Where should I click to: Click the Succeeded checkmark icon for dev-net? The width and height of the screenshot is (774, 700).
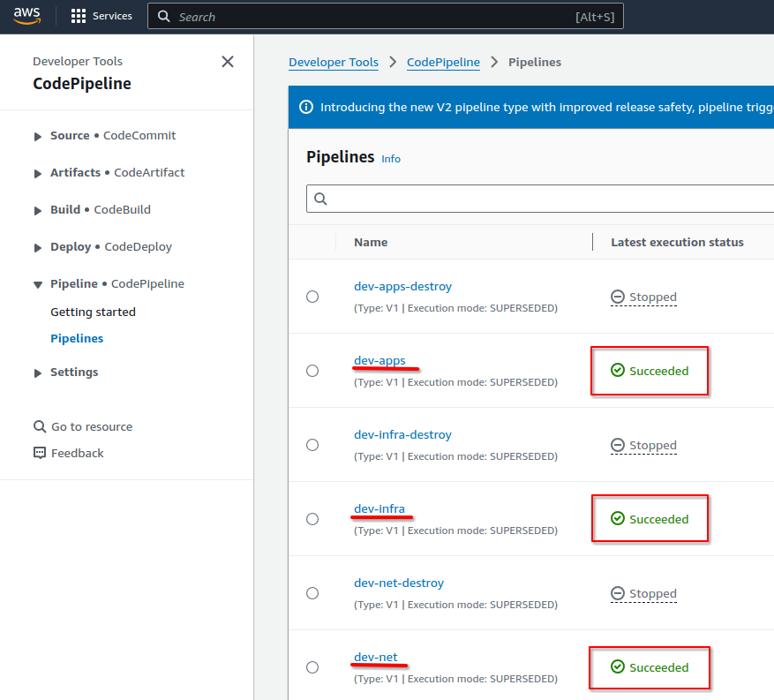point(618,667)
